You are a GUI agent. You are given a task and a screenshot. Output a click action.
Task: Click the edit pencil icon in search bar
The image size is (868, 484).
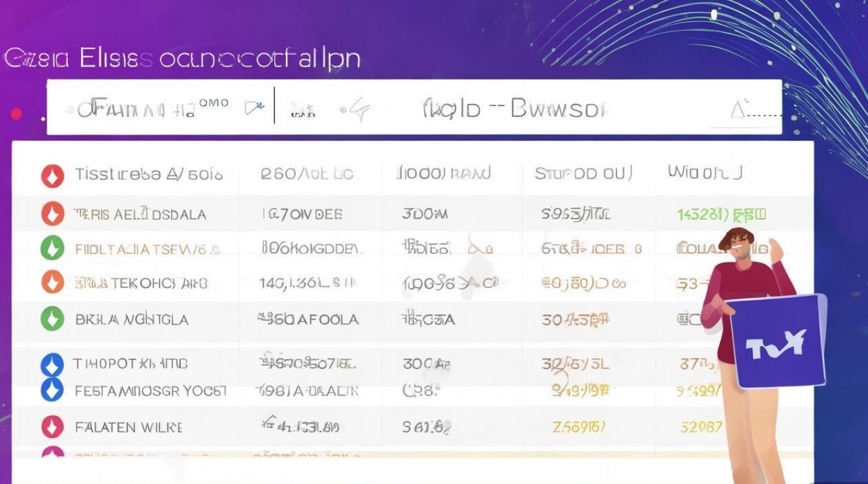pos(254,108)
